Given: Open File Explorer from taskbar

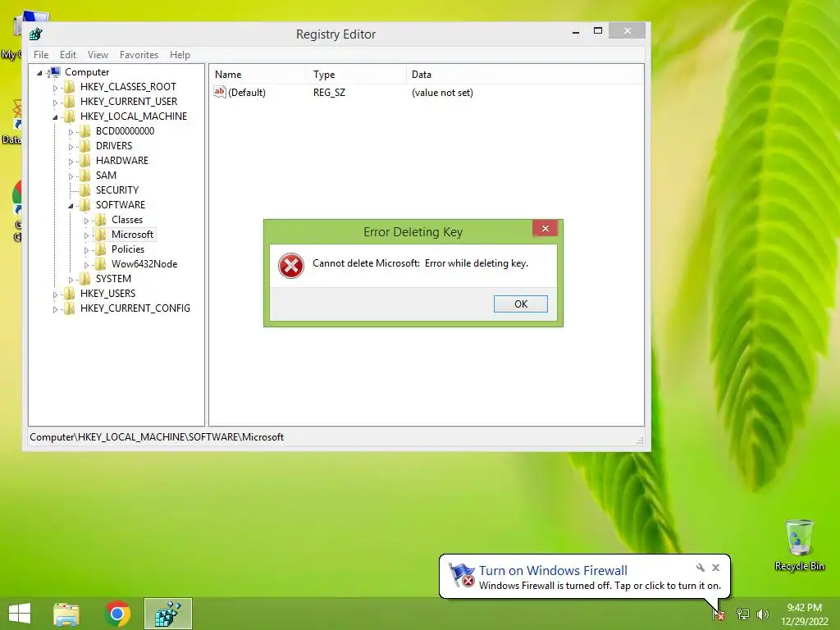Looking at the screenshot, I should click(x=66, y=614).
